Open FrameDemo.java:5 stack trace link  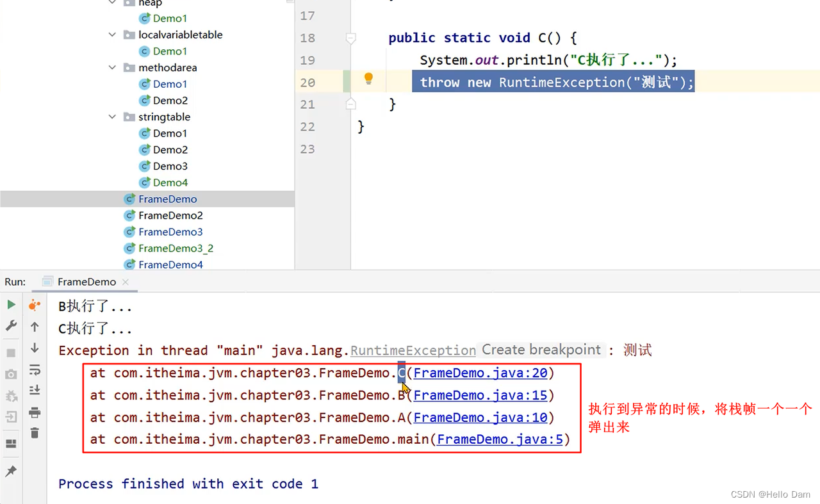pyautogui.click(x=500, y=439)
